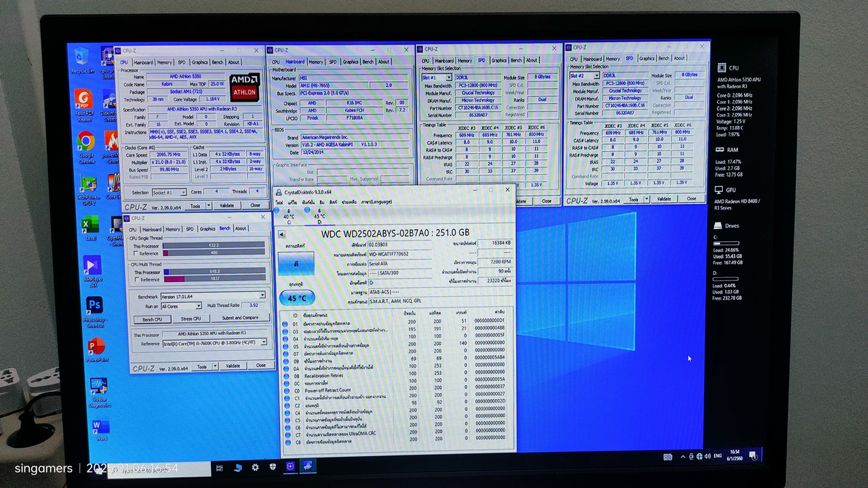Select the Recalibration Retries attribute row
The height and width of the screenshot is (488, 868).
[x=395, y=375]
